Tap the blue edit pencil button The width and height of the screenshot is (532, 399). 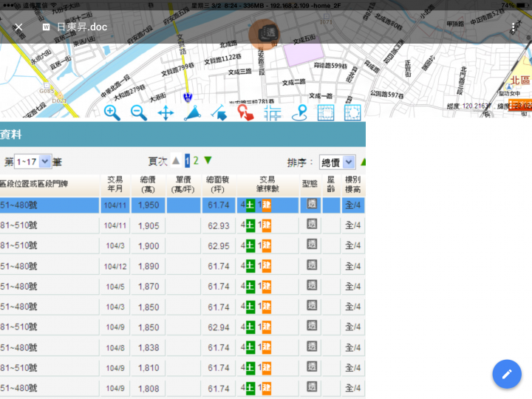[x=507, y=374]
